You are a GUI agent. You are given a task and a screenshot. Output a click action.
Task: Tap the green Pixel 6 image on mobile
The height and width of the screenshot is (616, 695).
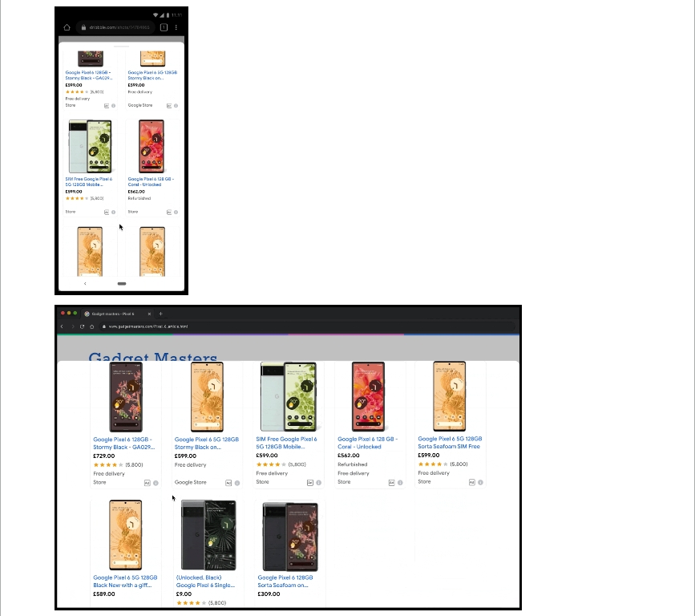(x=90, y=146)
